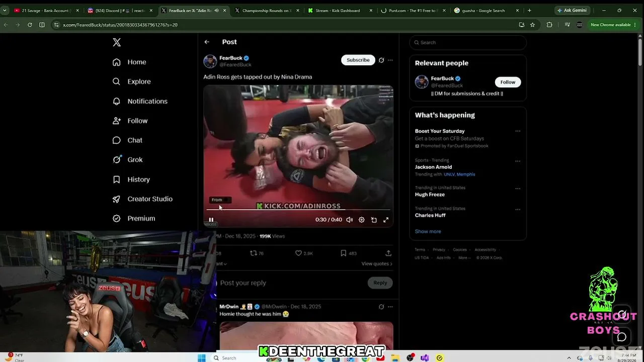Image resolution: width=644 pixels, height=362 pixels.
Task: Open Creator Studio in the sidebar
Action: (142, 199)
